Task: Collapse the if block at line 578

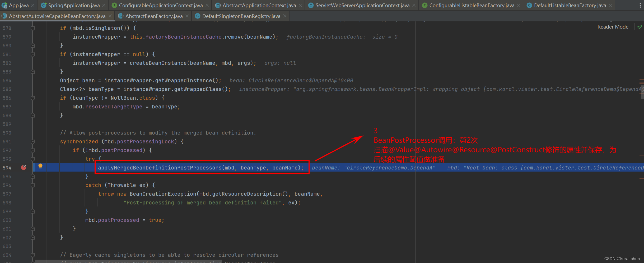Action: (x=32, y=28)
